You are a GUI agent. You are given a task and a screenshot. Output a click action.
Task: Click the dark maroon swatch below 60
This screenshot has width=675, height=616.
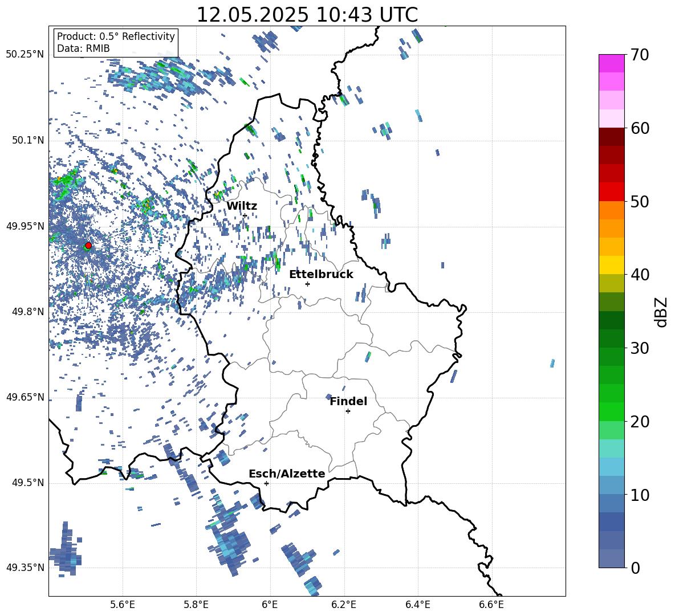point(611,137)
